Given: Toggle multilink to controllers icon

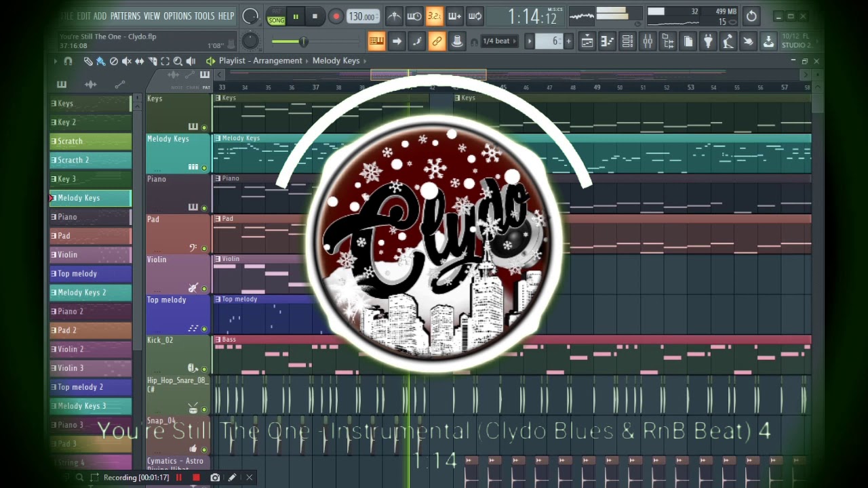Looking at the screenshot, I should [x=458, y=41].
